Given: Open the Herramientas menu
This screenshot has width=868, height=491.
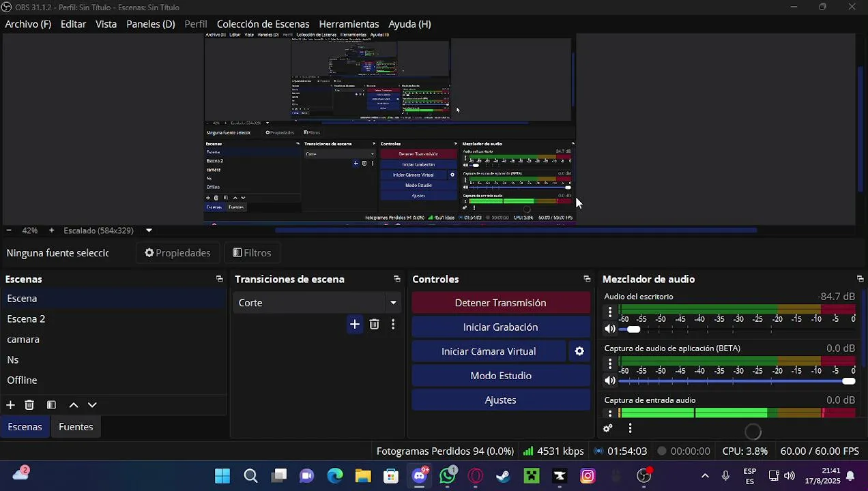Looking at the screenshot, I should 349,24.
